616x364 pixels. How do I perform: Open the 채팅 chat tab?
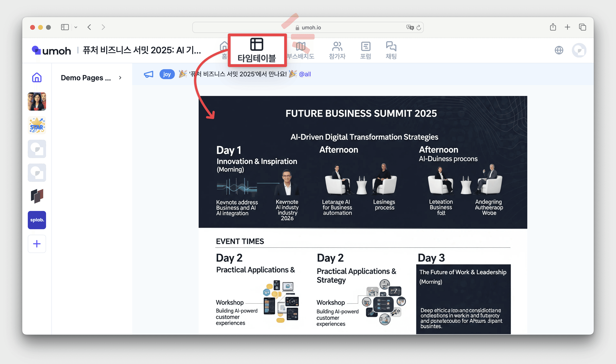[x=391, y=50]
